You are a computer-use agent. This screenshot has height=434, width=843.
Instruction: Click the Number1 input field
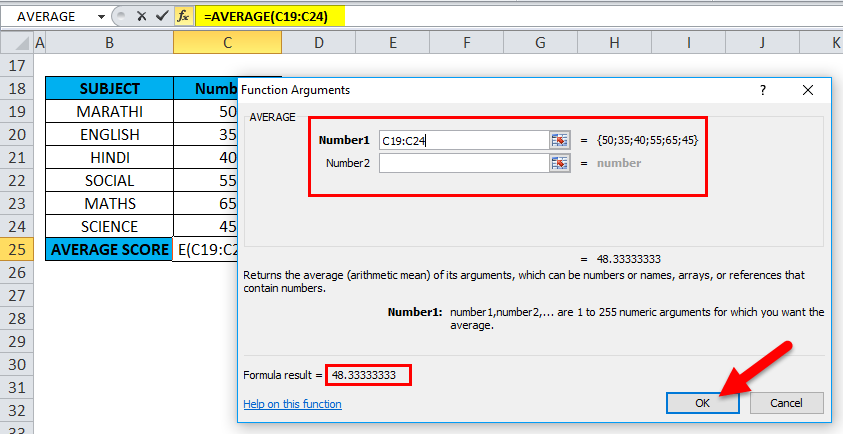point(464,140)
